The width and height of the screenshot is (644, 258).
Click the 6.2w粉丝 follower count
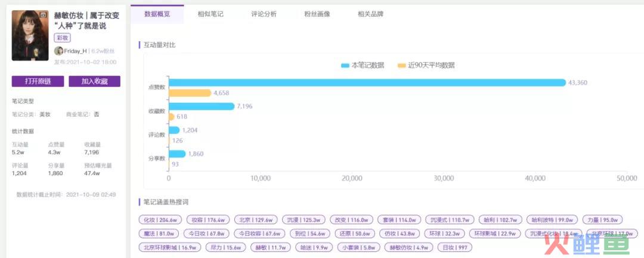click(x=103, y=51)
